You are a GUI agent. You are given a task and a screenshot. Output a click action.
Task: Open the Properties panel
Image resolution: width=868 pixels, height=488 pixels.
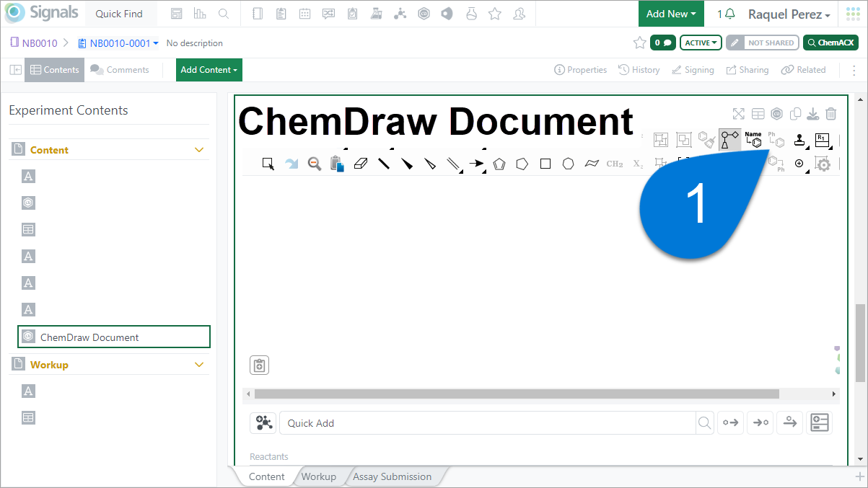click(x=581, y=70)
